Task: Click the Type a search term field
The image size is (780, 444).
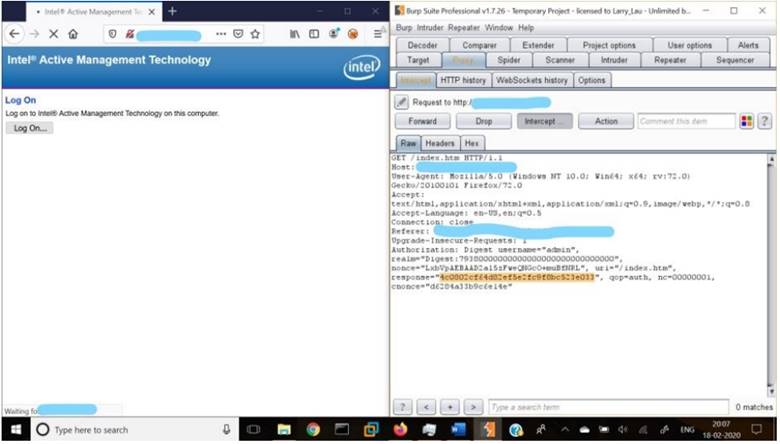Action: pos(608,407)
